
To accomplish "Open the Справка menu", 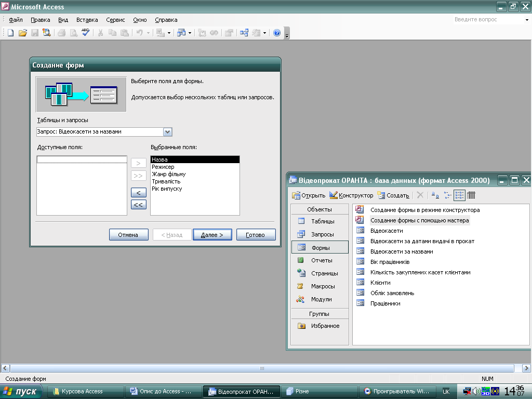I will click(166, 20).
